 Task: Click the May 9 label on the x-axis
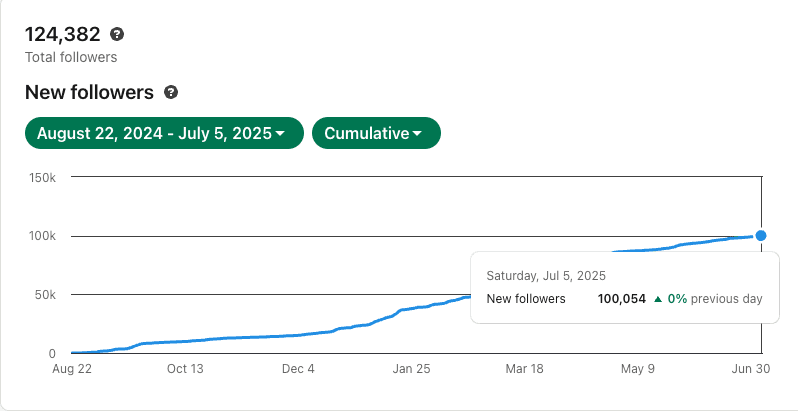point(637,369)
